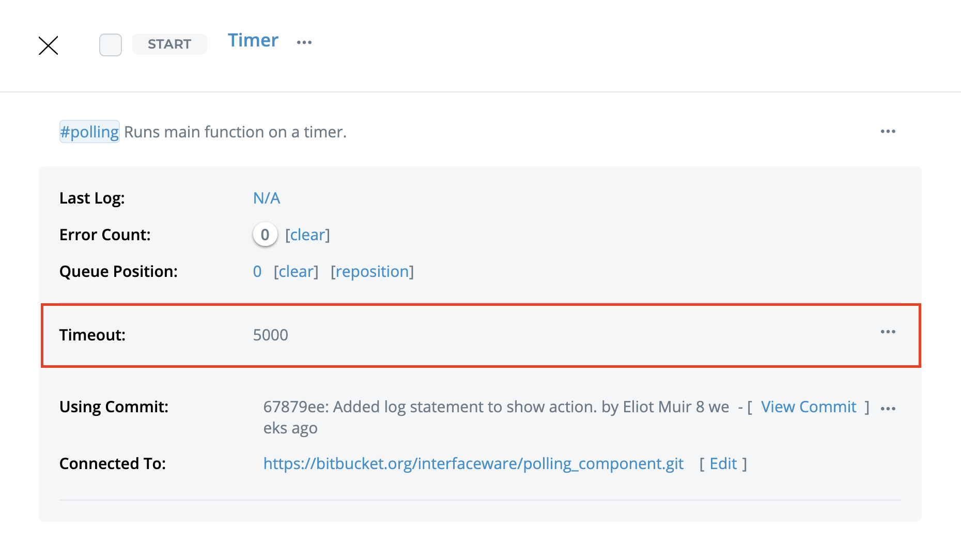This screenshot has width=961, height=560.
Task: Open the bitbucket polling_component.git URL
Action: (x=473, y=463)
